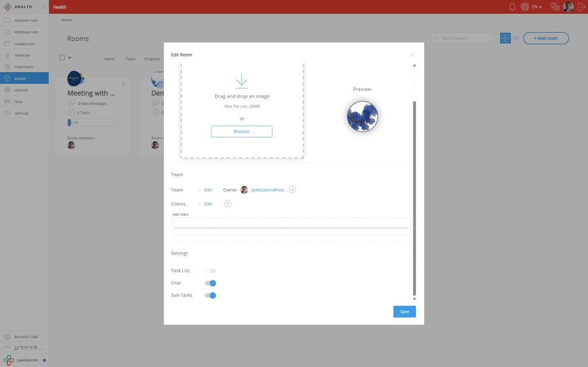Open Team in sidebar
588x367 pixels.
tap(24, 102)
